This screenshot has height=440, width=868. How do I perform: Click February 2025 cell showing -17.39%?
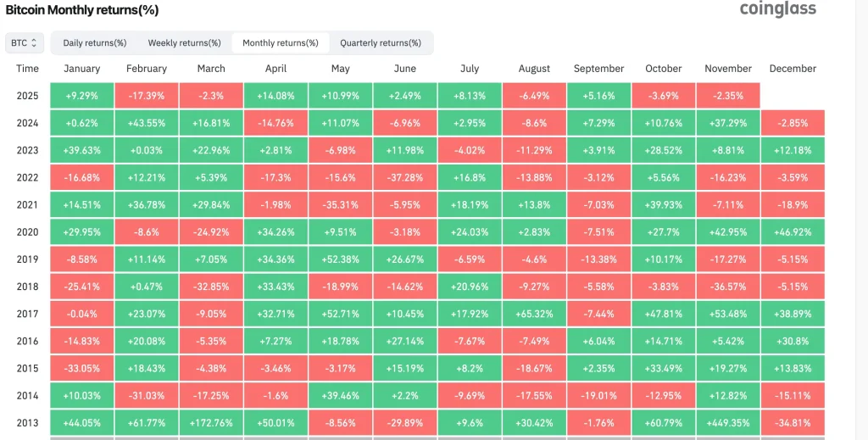pyautogui.click(x=147, y=96)
